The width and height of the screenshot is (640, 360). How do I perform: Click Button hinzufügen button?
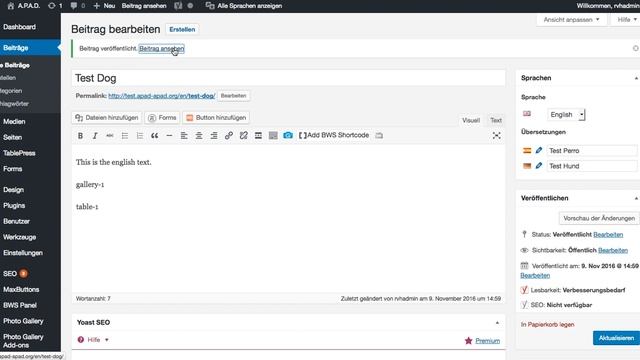coord(216,118)
